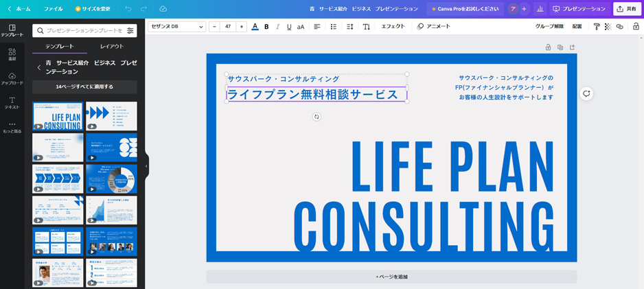Click Canva Proをお試しください button

[x=465, y=9]
